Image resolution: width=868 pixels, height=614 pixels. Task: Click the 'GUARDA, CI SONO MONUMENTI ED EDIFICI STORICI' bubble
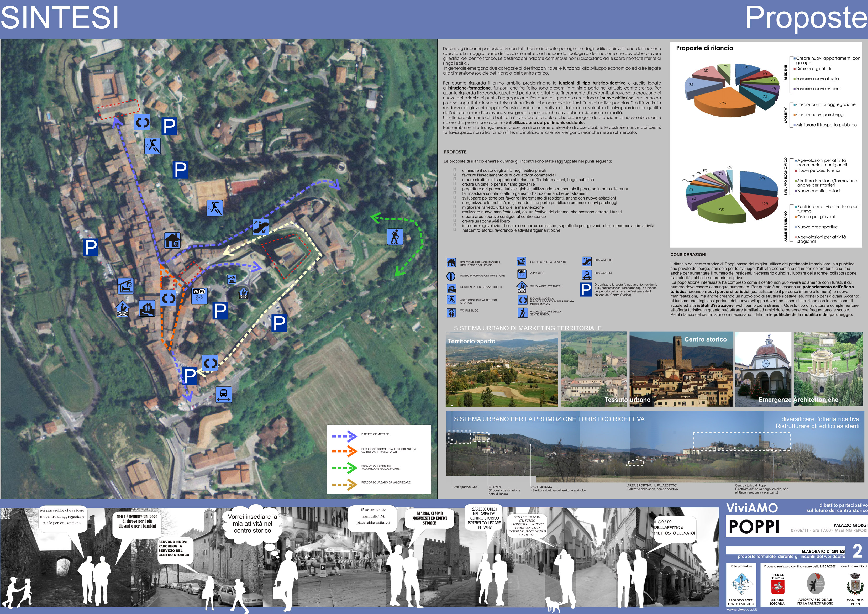(429, 518)
